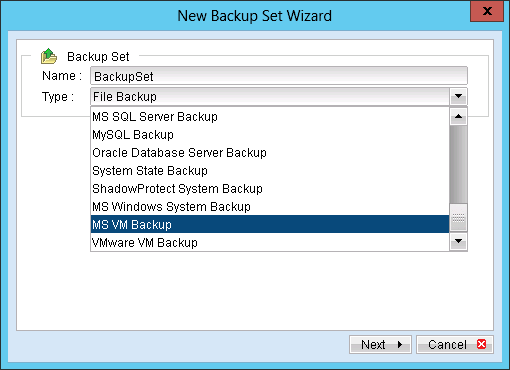510x370 pixels.
Task: Select ShadowProtect System Backup
Action: (x=270, y=189)
